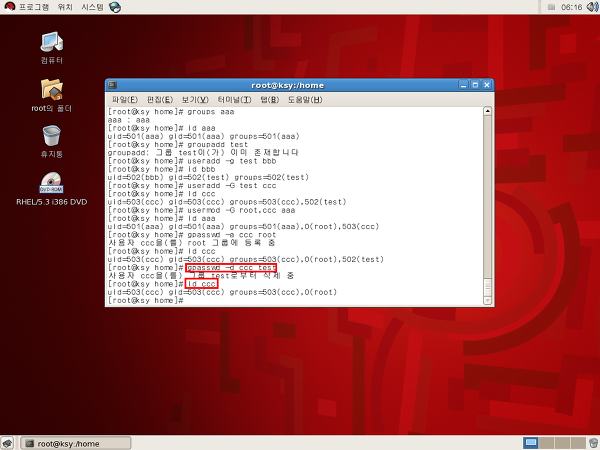Open the RHEL/5.3 i386 DVD disc icon
This screenshot has width=600, height=450.
[x=52, y=189]
